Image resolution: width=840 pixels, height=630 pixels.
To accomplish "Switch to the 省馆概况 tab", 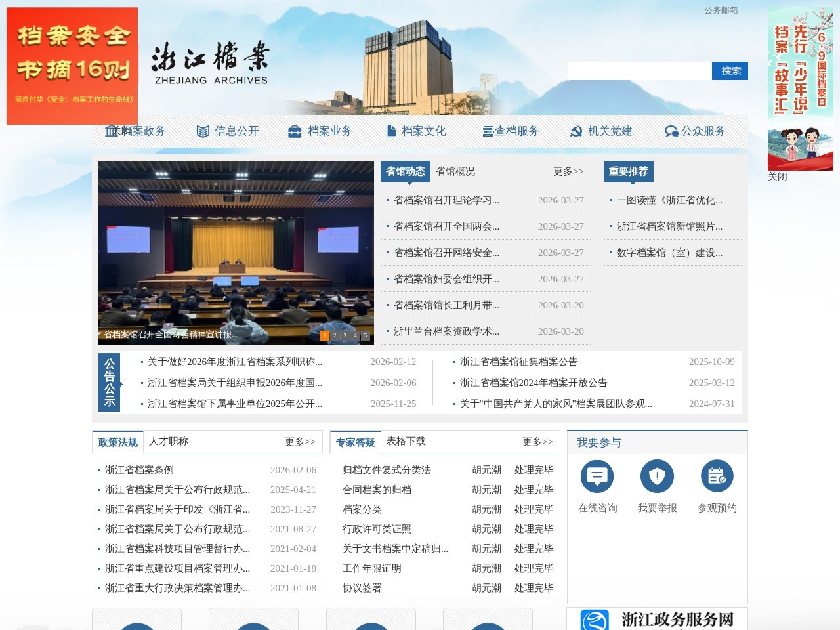I will click(455, 171).
